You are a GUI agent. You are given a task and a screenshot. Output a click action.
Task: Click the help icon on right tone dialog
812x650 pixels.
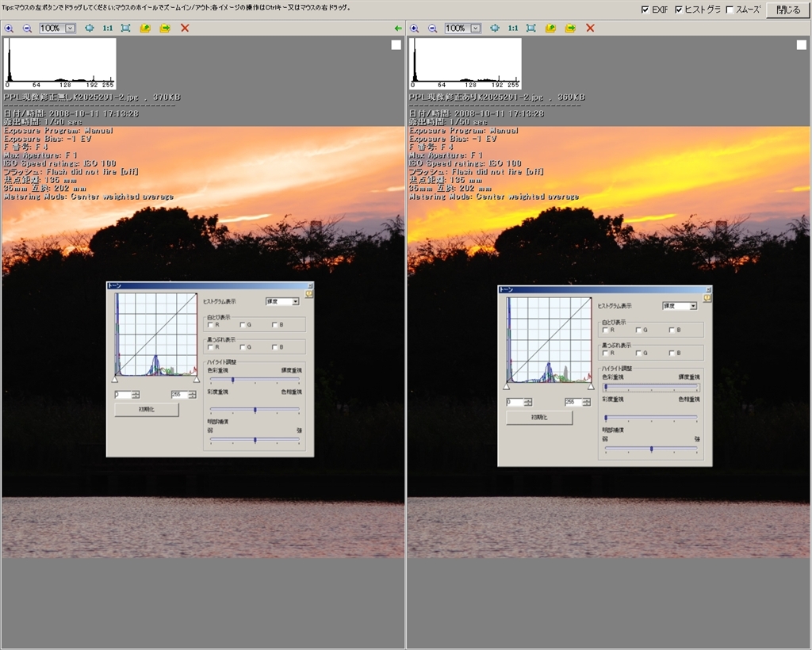(x=707, y=299)
